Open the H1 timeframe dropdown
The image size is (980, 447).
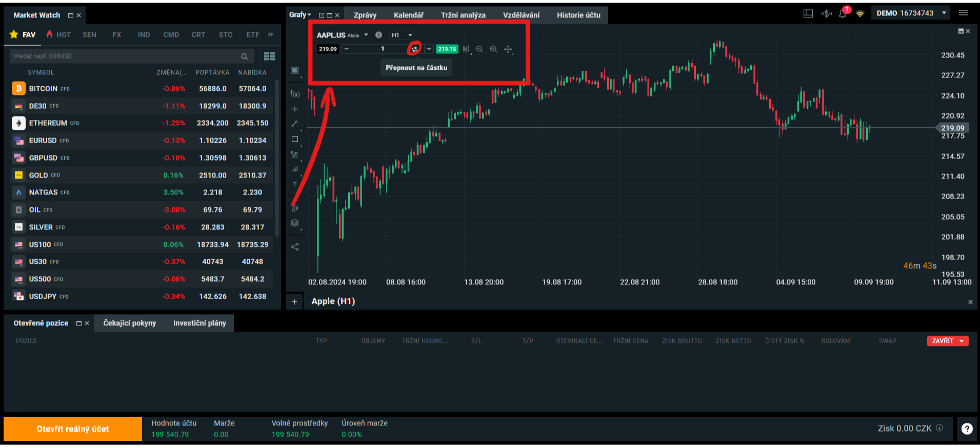[402, 35]
